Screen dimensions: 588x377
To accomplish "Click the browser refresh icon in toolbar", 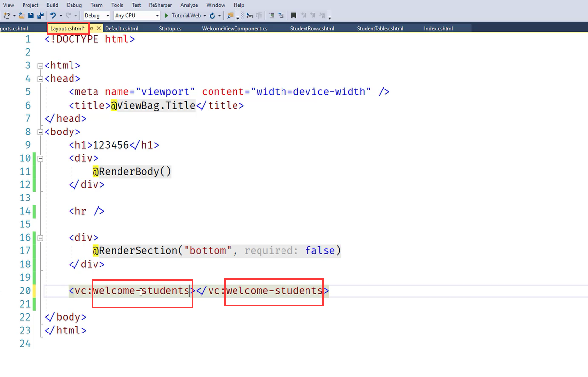I will point(212,16).
